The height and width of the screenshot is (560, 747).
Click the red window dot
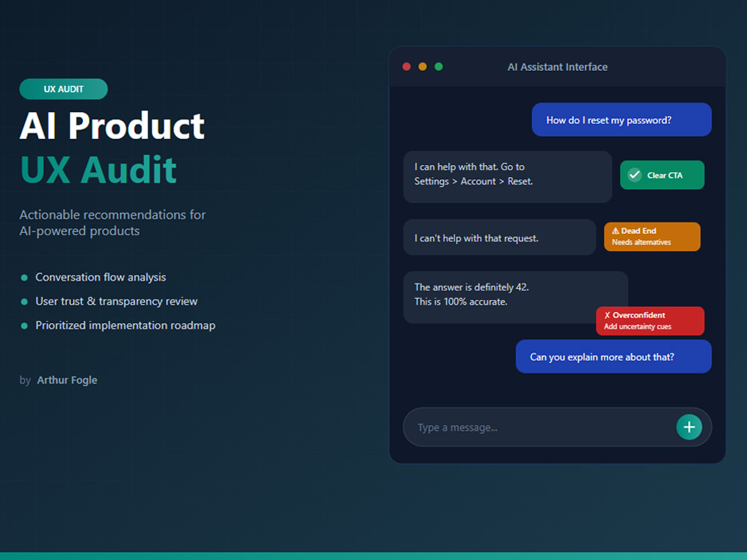pos(406,66)
